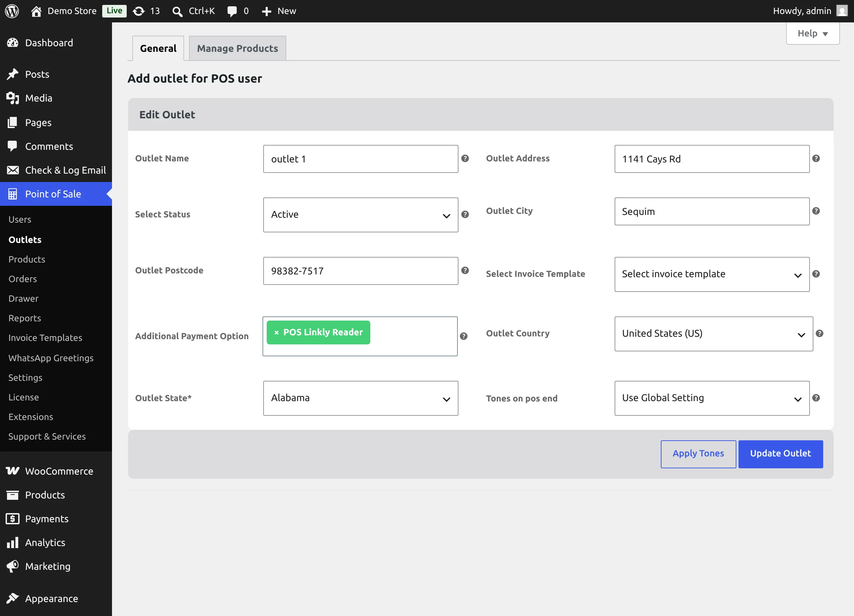
Task: Open WhatsApp Greetings submenu link
Action: (x=51, y=358)
